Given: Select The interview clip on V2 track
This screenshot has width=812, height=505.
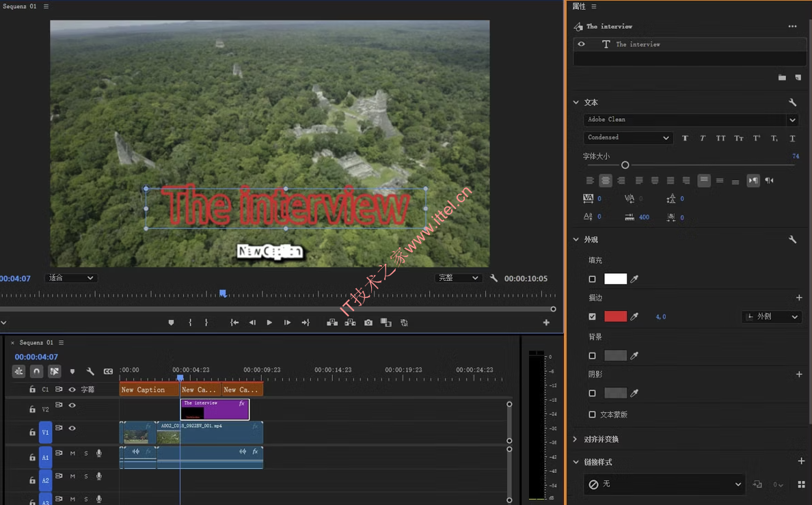Looking at the screenshot, I should (215, 409).
